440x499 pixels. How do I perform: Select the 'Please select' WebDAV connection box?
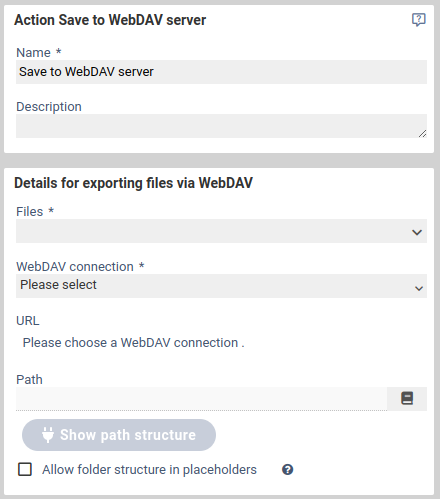[221, 286]
